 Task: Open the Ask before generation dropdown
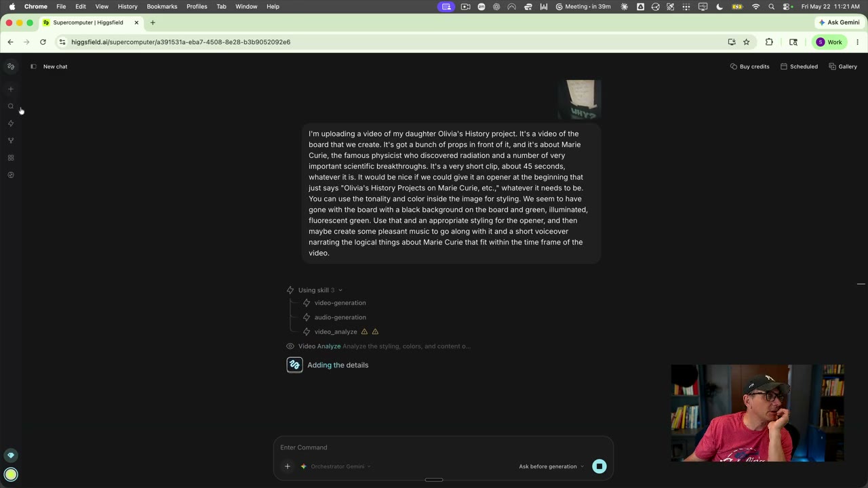551,466
